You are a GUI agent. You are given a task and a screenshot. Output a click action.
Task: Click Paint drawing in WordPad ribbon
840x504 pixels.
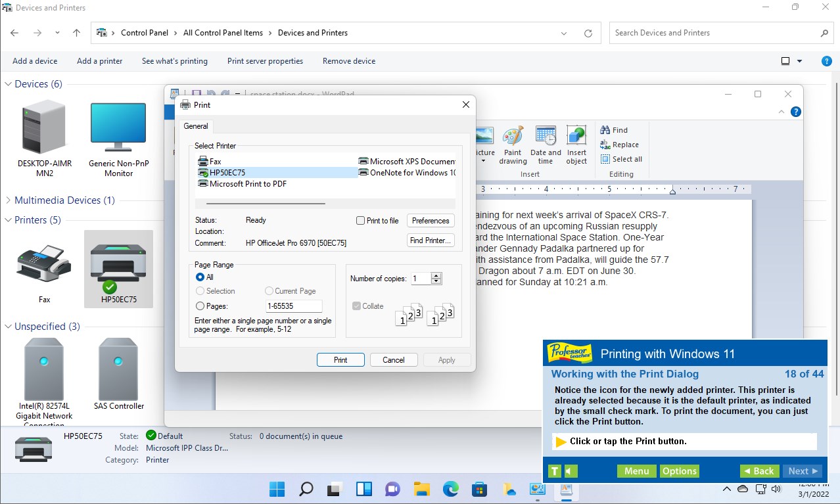point(513,146)
